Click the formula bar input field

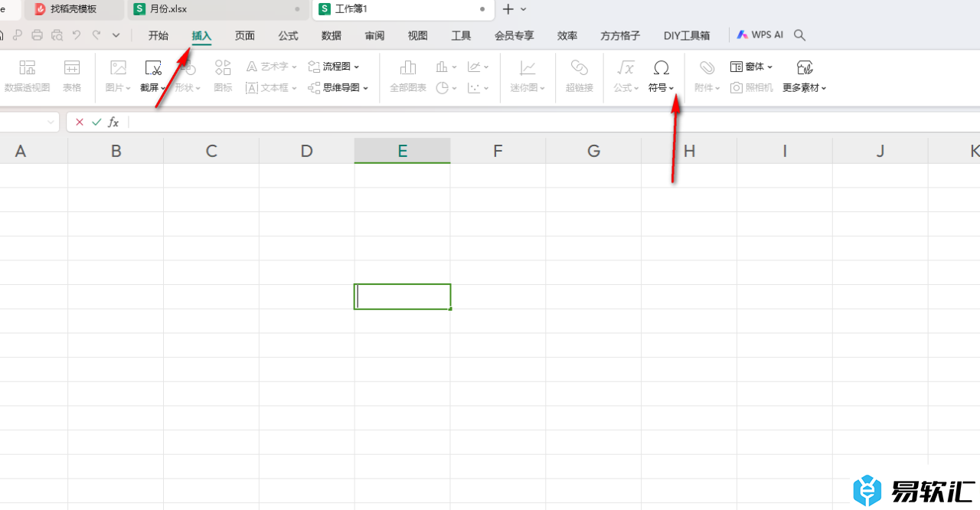pyautogui.click(x=553, y=123)
